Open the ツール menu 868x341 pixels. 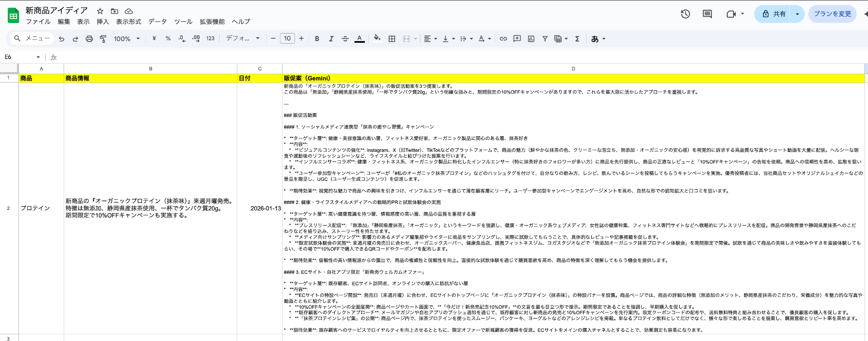[x=184, y=22]
